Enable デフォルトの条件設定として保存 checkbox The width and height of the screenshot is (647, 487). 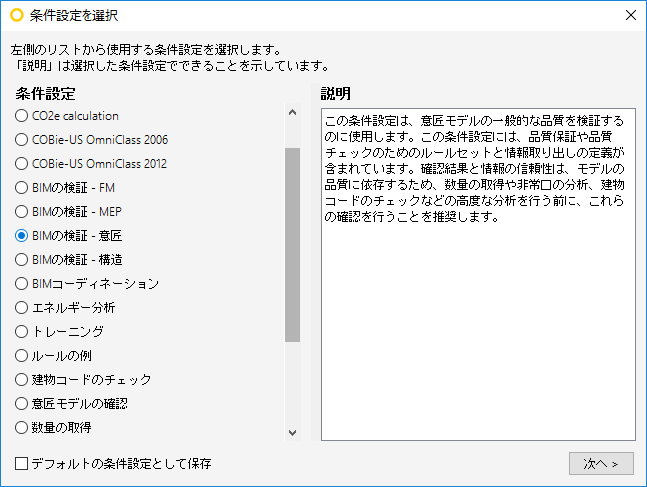(x=21, y=463)
